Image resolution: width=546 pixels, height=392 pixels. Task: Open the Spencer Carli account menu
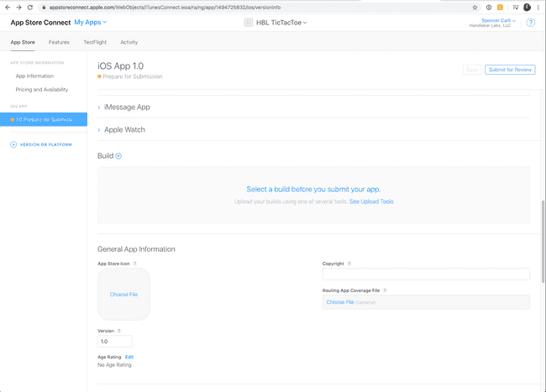[x=499, y=20]
